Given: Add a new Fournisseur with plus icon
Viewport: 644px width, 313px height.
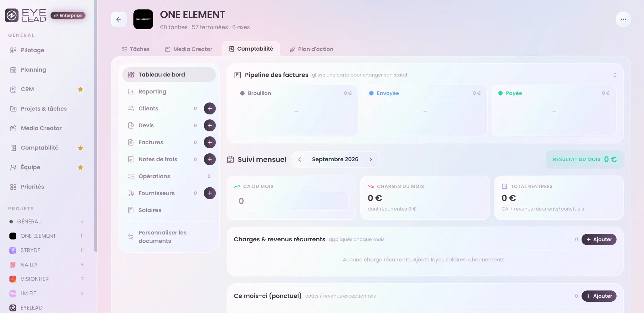Looking at the screenshot, I should click(x=210, y=193).
